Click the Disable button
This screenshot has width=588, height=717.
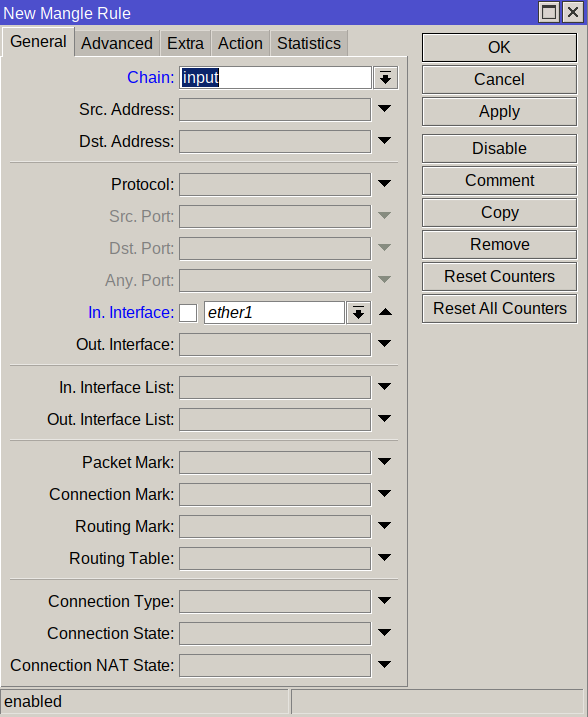pyautogui.click(x=499, y=149)
